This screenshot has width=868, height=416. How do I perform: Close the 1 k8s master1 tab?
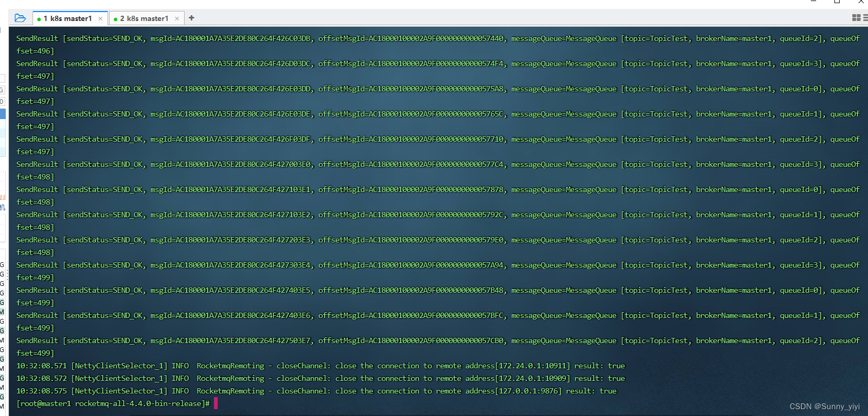100,18
